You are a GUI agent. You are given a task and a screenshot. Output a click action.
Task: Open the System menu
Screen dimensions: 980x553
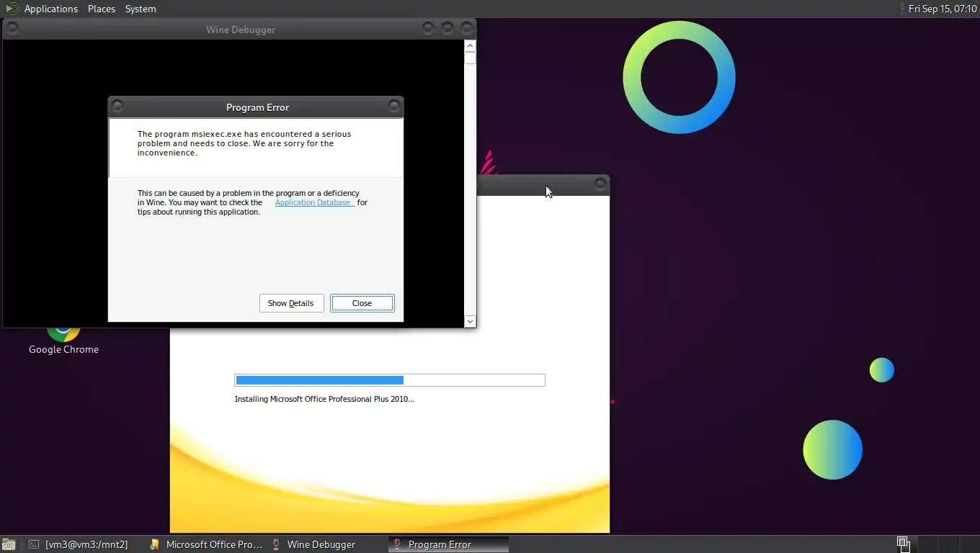coord(141,9)
